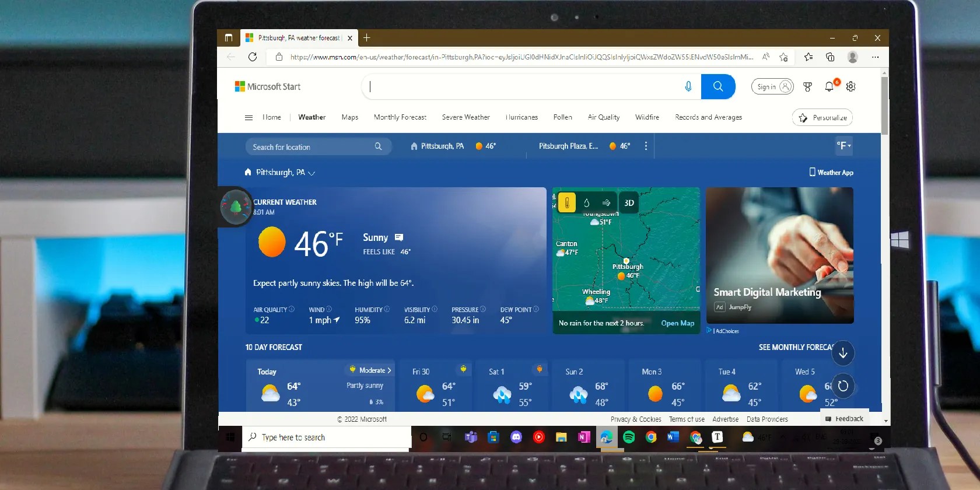
Task: Click the Sign in button
Action: 772,86
